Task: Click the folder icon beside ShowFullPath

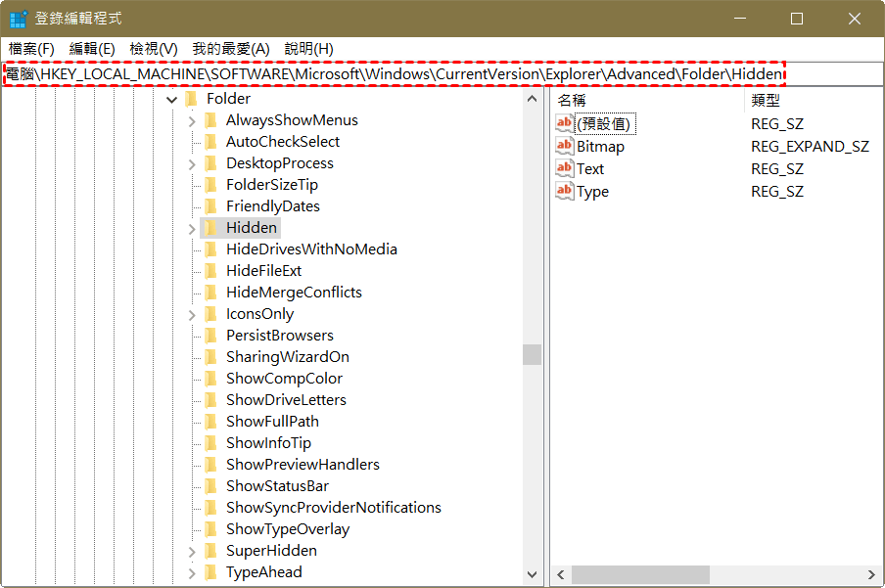Action: pyautogui.click(x=210, y=421)
